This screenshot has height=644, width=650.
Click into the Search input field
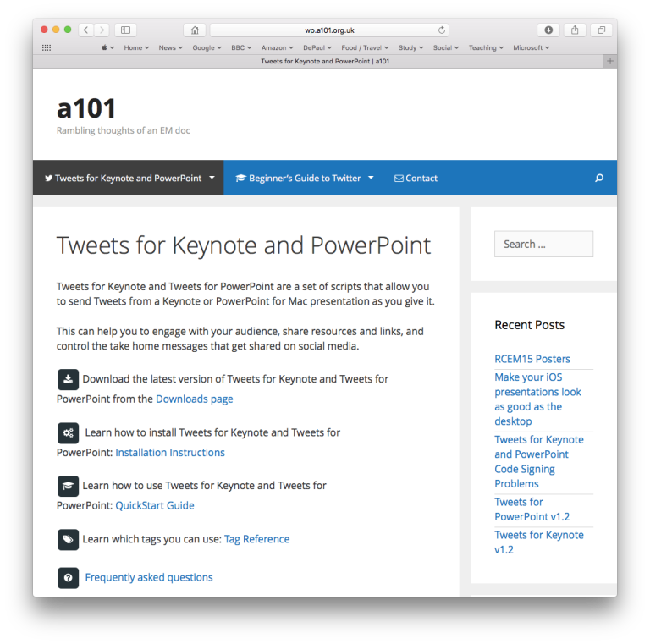[x=543, y=244]
